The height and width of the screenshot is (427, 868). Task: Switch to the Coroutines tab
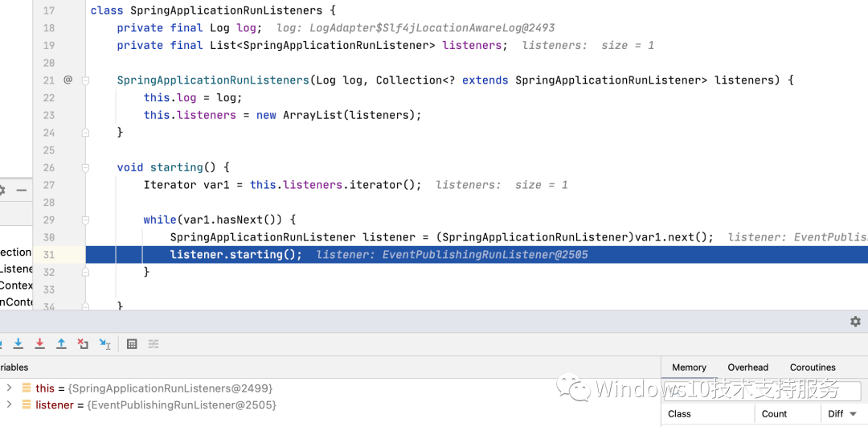click(x=813, y=367)
